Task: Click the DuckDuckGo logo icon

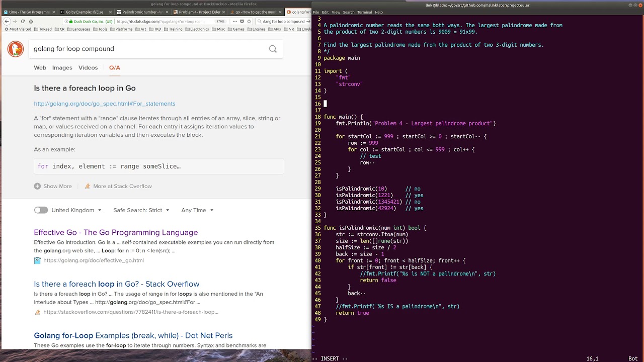Action: coord(16,49)
